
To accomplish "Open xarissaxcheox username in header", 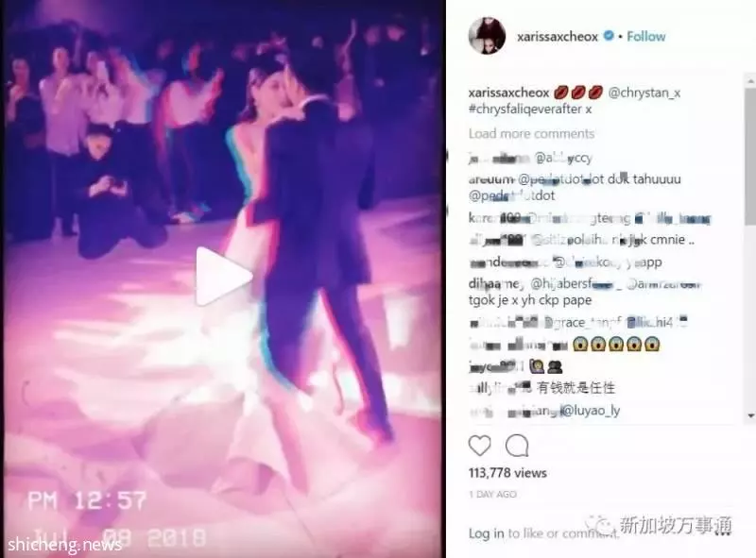I will pos(558,37).
